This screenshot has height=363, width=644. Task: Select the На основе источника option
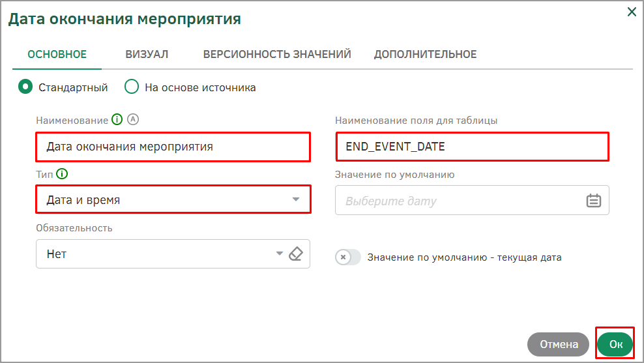[132, 87]
